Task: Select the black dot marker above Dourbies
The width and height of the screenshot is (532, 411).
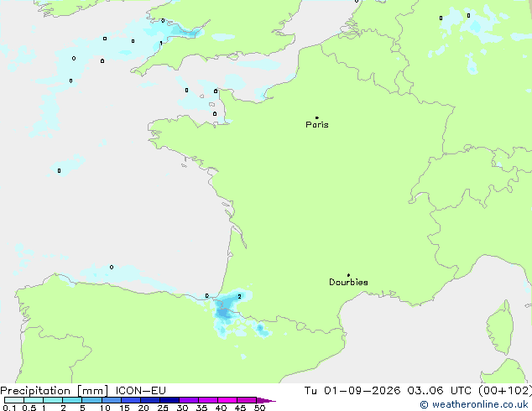Action: 348,275
